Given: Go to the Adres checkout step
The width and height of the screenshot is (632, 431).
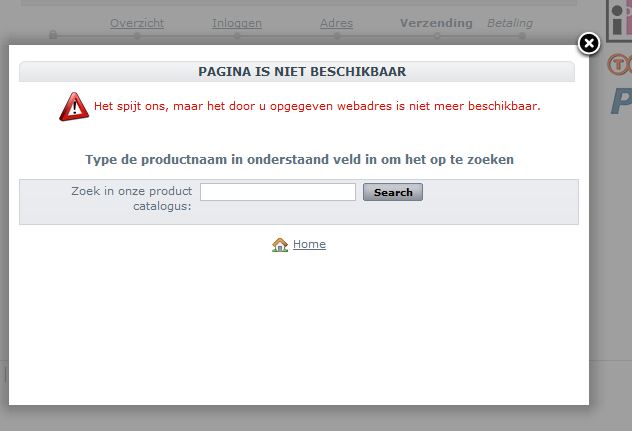Looking at the screenshot, I should tap(337, 23).
